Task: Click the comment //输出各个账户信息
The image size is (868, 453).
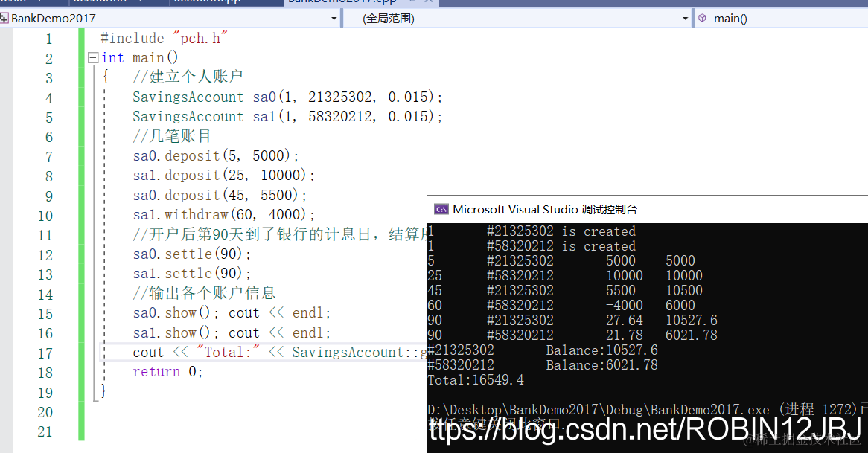Action: [x=204, y=292]
